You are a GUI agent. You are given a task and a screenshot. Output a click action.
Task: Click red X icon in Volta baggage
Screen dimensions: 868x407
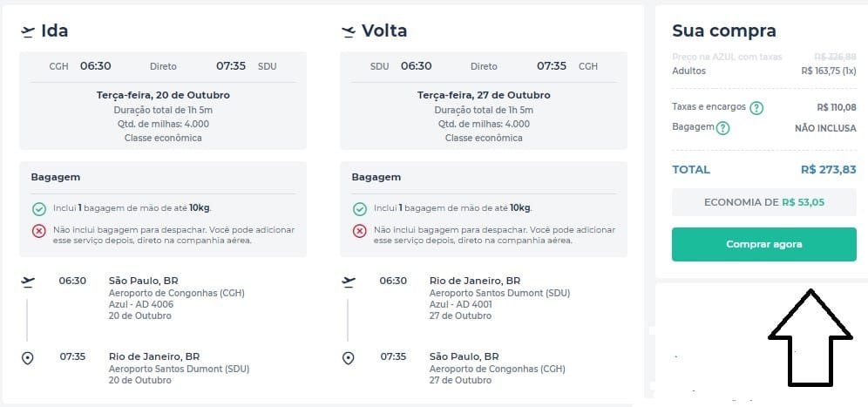[x=360, y=232]
